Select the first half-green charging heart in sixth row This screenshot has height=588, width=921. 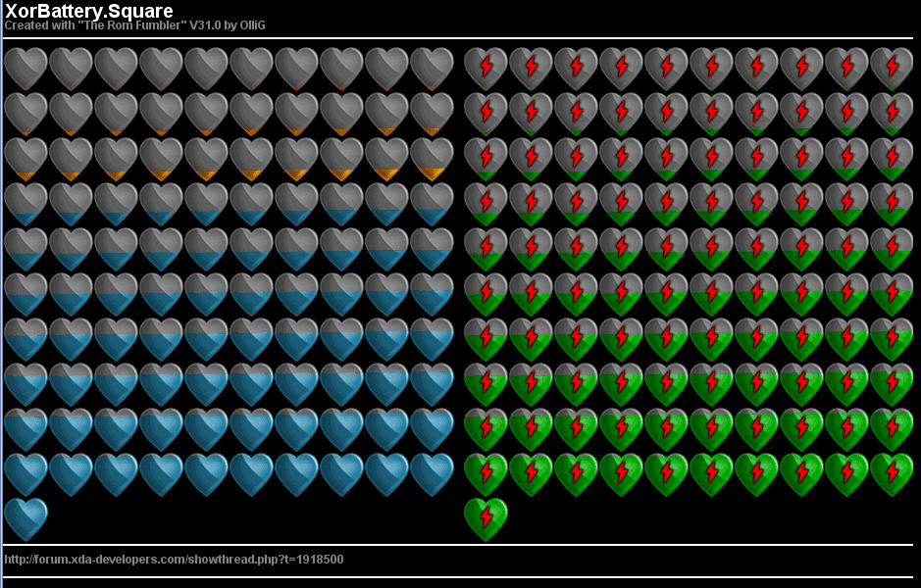pos(486,295)
